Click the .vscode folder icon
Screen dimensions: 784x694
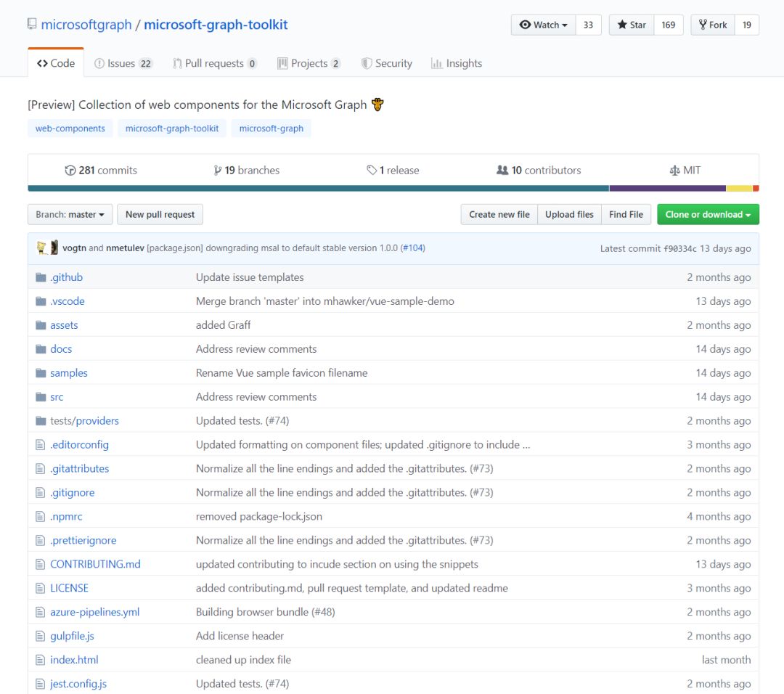click(41, 301)
